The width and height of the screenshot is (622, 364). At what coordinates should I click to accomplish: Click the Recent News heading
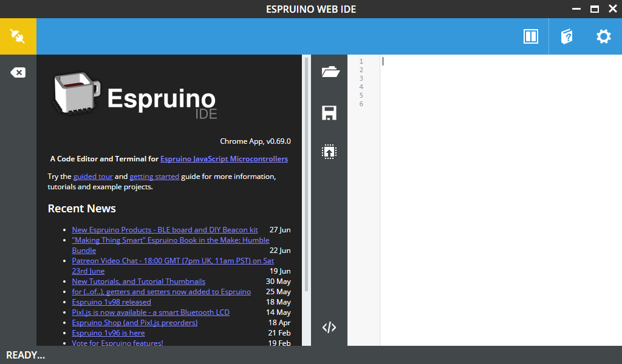click(x=82, y=208)
